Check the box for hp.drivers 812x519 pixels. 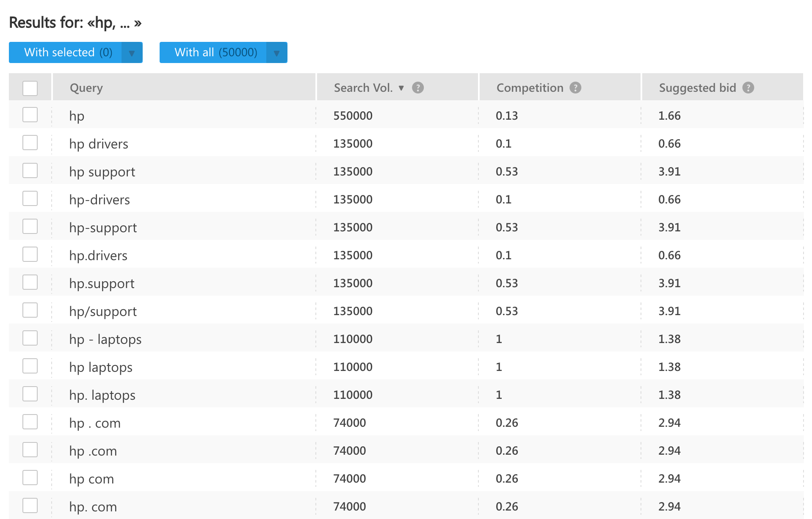pyautogui.click(x=30, y=254)
